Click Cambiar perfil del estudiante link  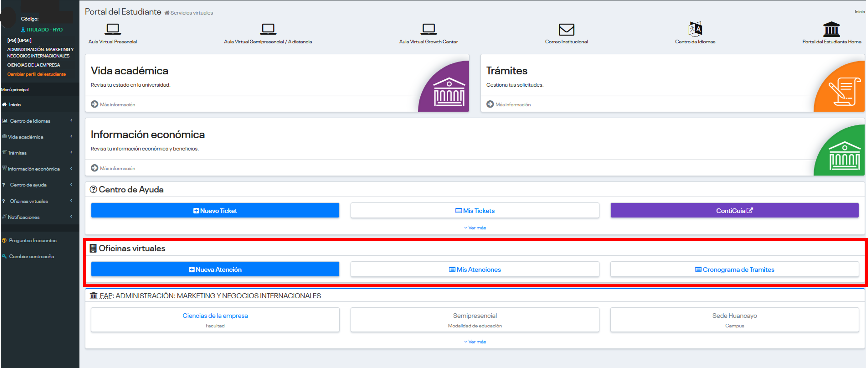click(36, 74)
